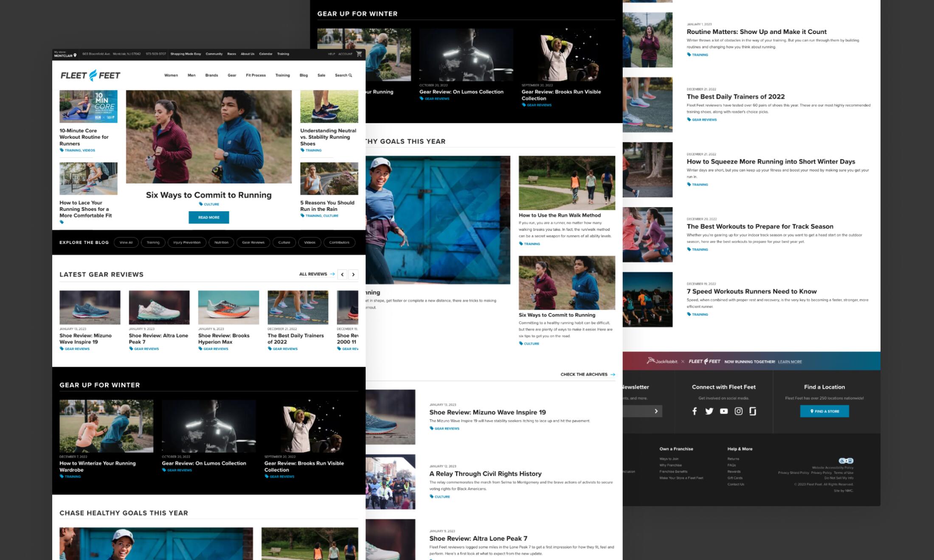Select the View All blog filter pill

coord(126,243)
